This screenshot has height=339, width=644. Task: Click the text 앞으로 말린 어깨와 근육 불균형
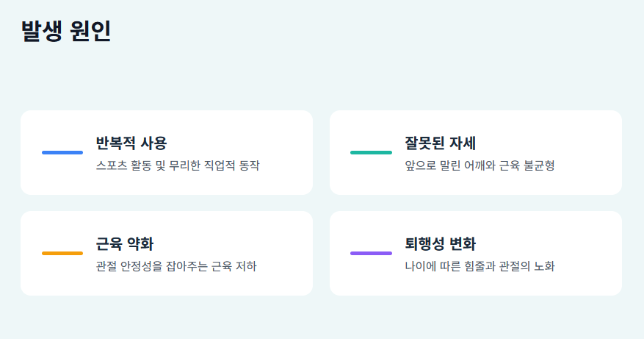(x=480, y=165)
